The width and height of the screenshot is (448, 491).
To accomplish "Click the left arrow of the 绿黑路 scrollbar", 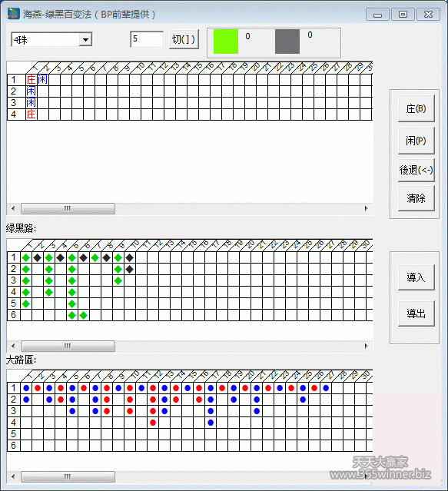I will [13, 346].
